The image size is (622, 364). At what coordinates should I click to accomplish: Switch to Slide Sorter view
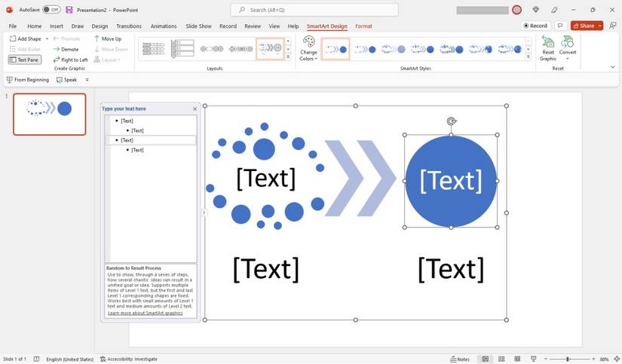point(501,359)
